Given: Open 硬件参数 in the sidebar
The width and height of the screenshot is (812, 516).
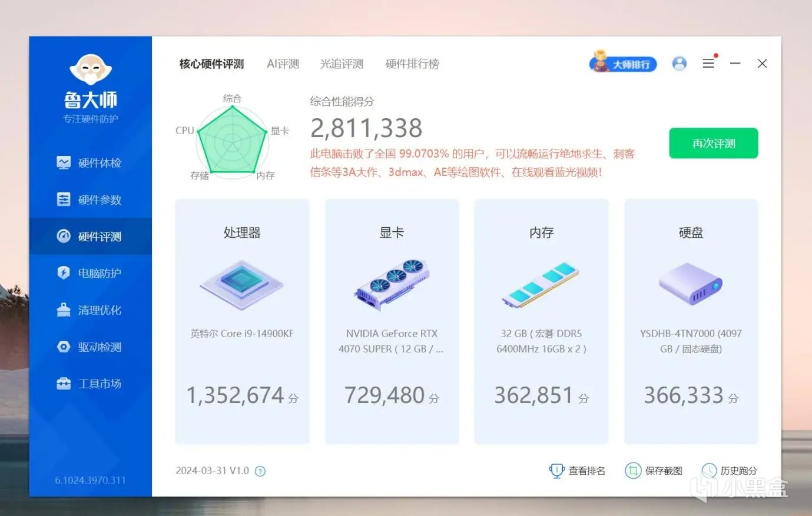Looking at the screenshot, I should 90,199.
